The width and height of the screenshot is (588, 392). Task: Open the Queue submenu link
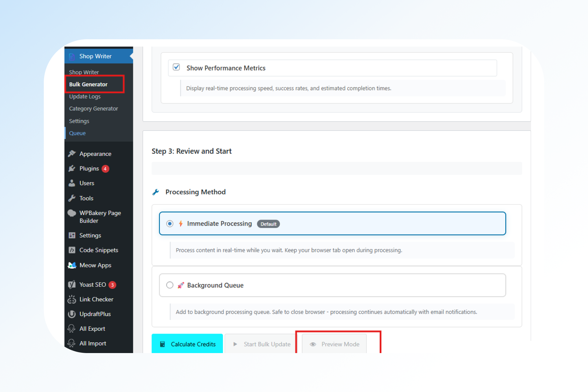[77, 133]
